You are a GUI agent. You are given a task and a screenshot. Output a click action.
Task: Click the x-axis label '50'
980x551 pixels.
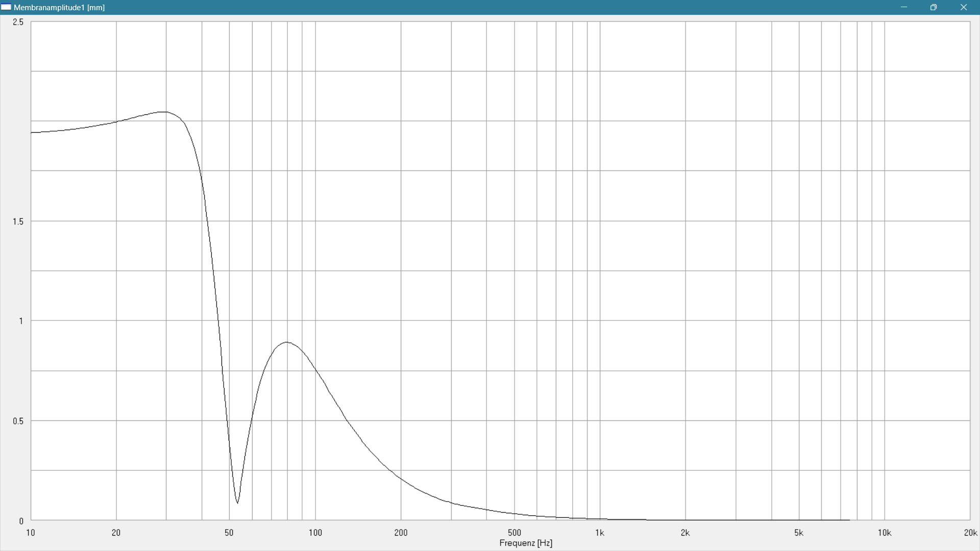[x=229, y=533]
